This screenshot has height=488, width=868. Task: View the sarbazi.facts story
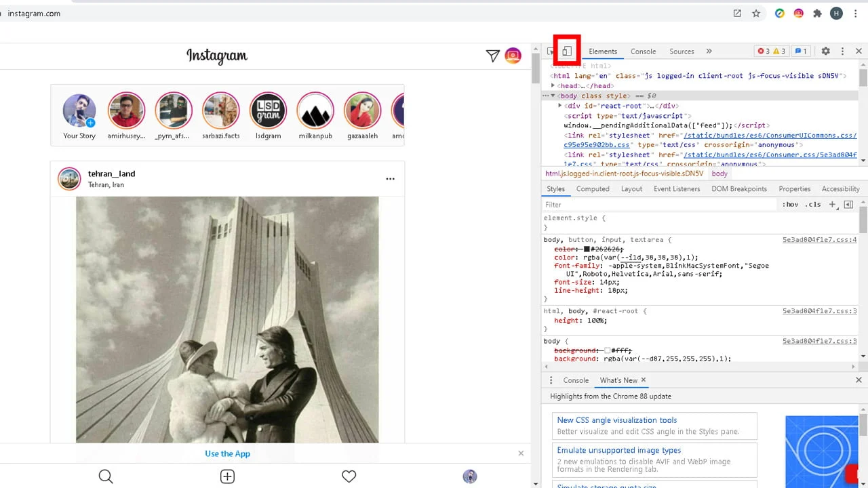pos(220,110)
